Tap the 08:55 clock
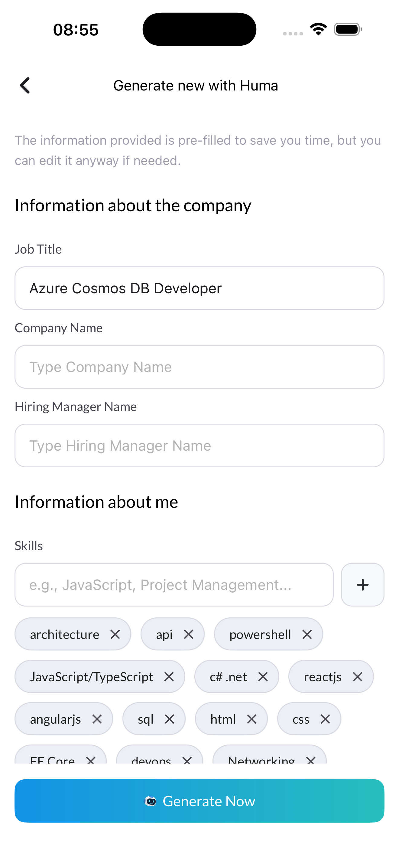 click(x=76, y=30)
